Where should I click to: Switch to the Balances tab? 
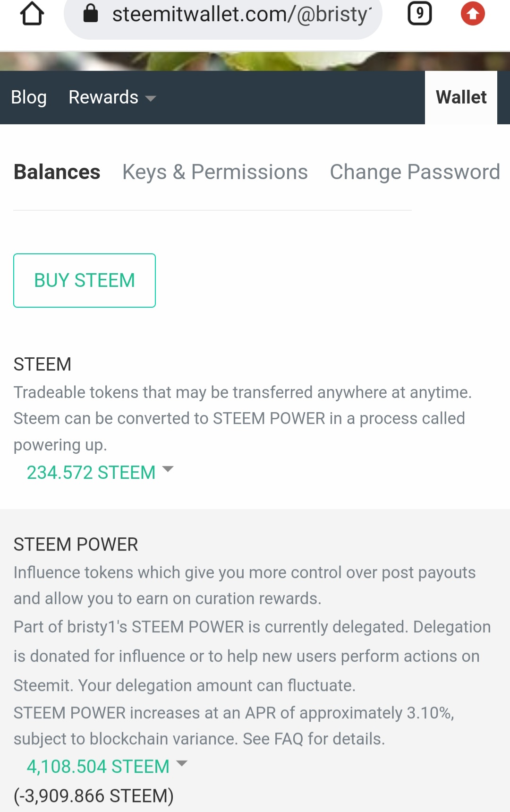pos(57,172)
